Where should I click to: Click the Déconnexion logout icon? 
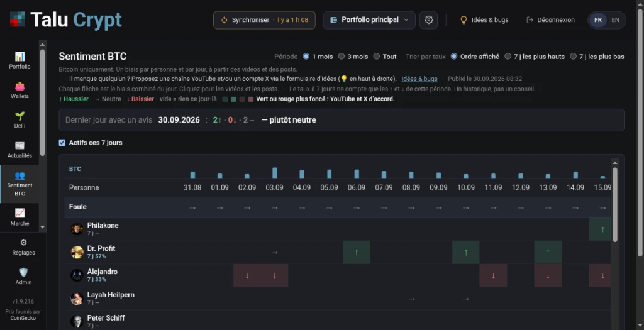[530, 19]
